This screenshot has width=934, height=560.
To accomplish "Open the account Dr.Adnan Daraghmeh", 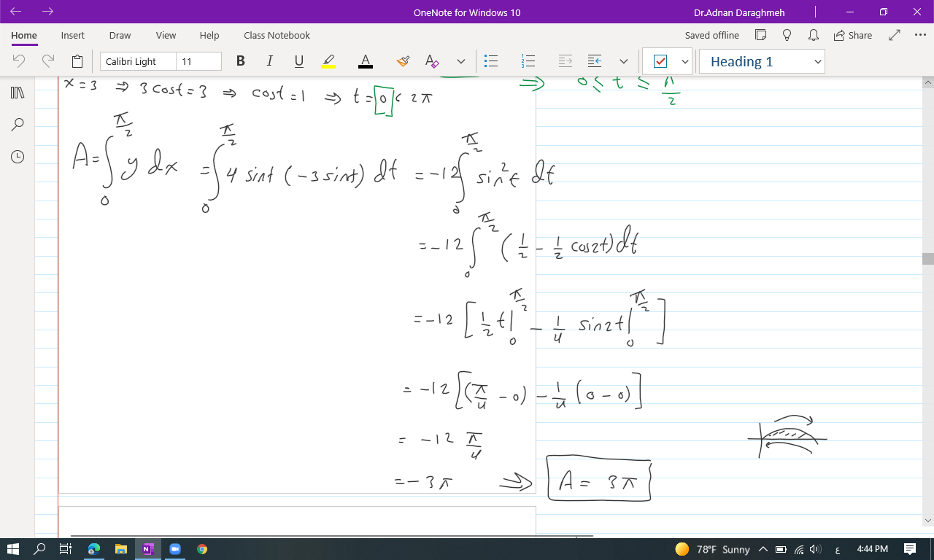I will click(x=739, y=12).
